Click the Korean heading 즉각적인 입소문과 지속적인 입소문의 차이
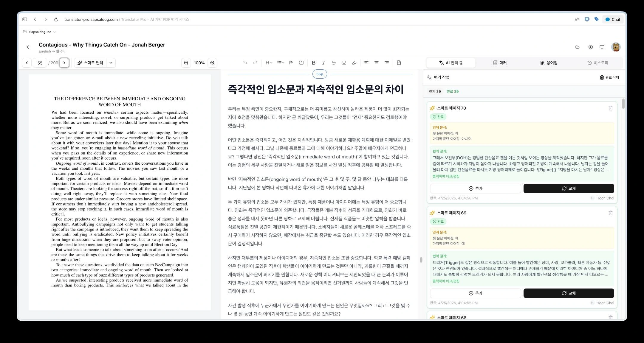644x343 pixels. (x=316, y=89)
